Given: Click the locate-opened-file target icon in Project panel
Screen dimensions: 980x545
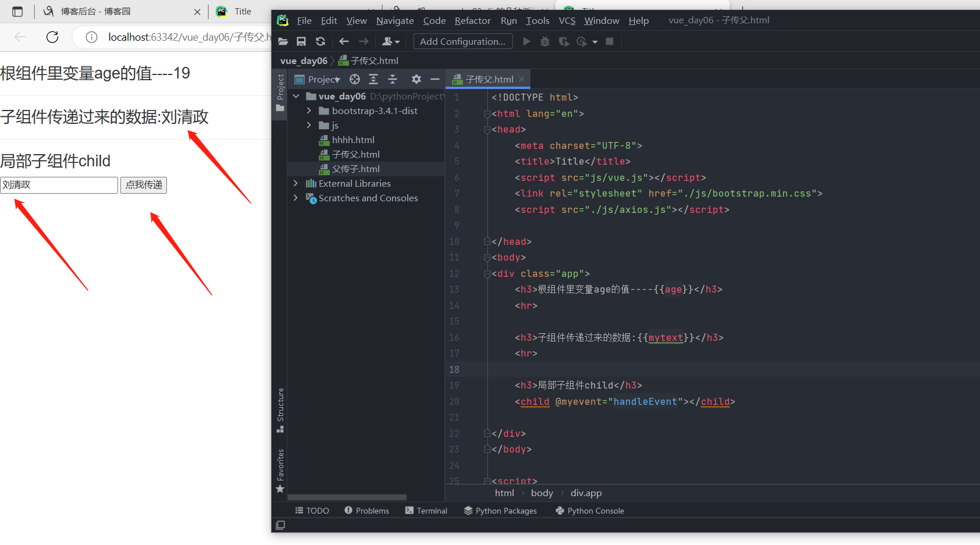Looking at the screenshot, I should (355, 79).
